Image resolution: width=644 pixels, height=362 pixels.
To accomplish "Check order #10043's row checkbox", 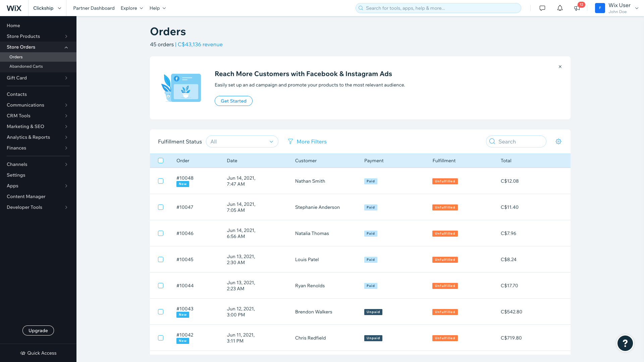I will click(x=161, y=312).
